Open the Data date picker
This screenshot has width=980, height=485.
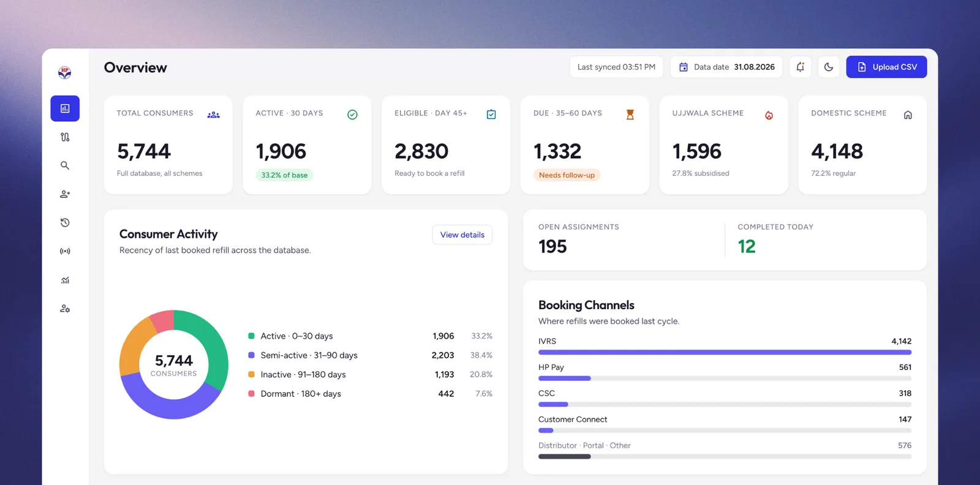tap(727, 67)
